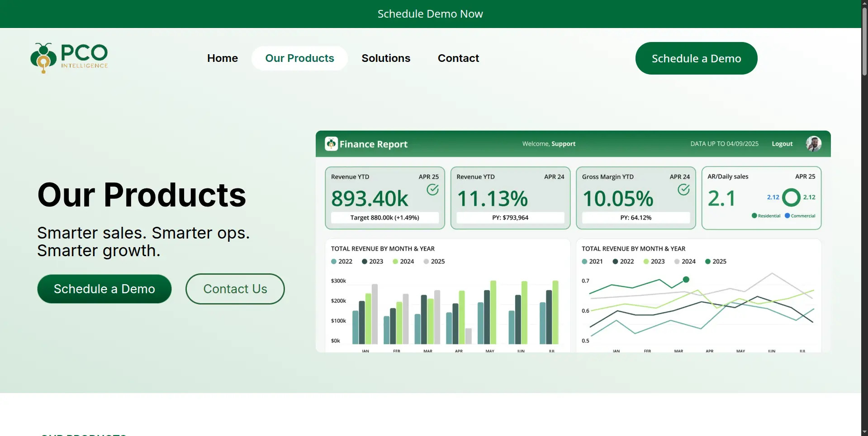
Task: Click the Residential legend dot
Action: click(x=754, y=216)
